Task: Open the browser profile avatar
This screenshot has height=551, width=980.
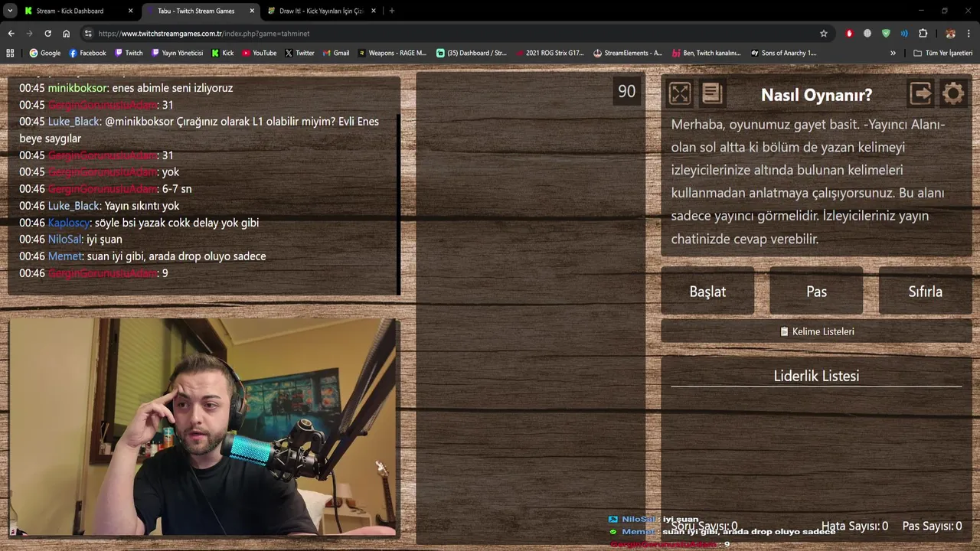Action: click(950, 34)
